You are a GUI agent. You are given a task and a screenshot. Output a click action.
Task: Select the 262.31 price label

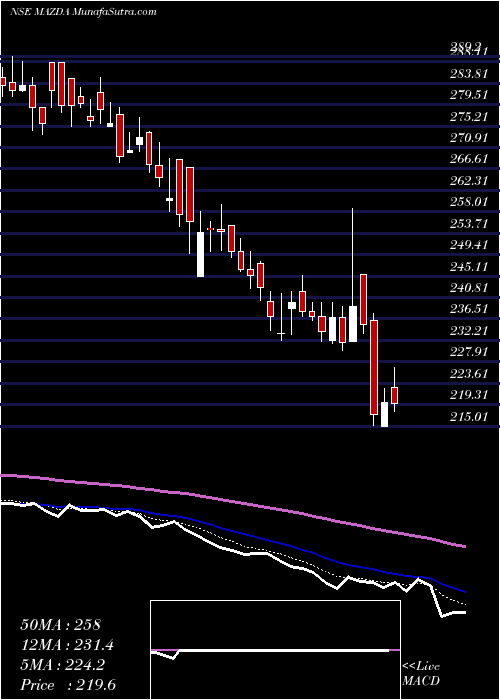coord(468,181)
